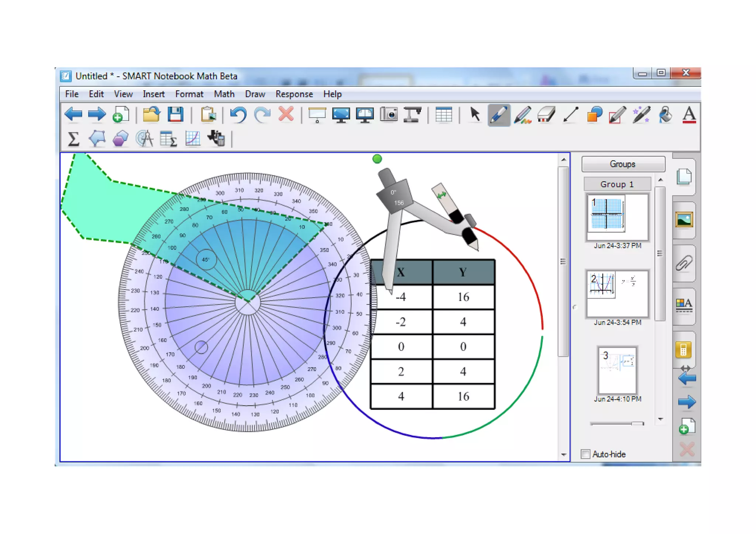Select page 2 thumbnail

pyautogui.click(x=617, y=294)
